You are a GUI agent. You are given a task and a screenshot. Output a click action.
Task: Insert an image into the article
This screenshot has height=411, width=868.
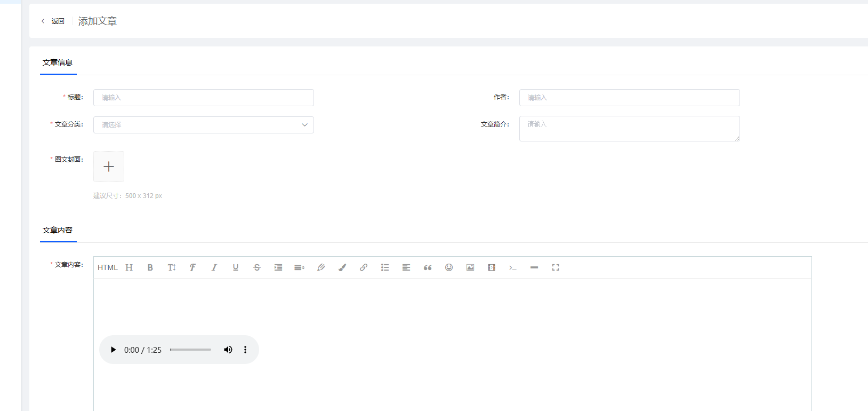pyautogui.click(x=470, y=267)
